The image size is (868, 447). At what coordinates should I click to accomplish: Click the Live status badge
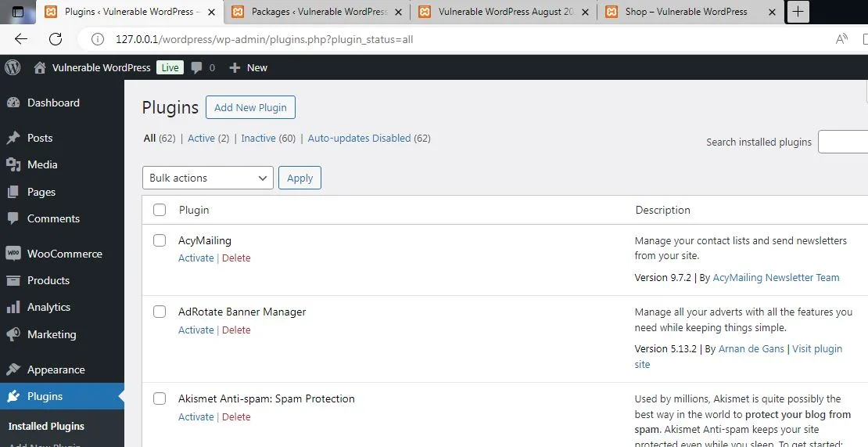170,67
